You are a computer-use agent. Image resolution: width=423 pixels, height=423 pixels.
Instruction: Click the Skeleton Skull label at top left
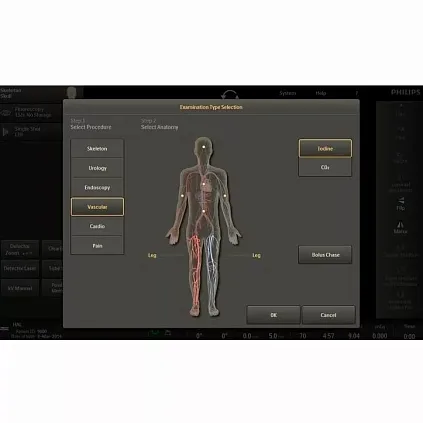[x=11, y=93]
